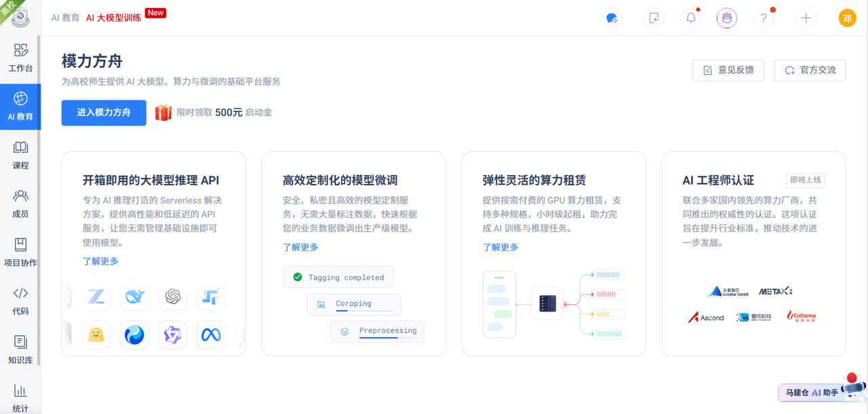Click 了解更多 under 大模型推理 API

(x=101, y=261)
